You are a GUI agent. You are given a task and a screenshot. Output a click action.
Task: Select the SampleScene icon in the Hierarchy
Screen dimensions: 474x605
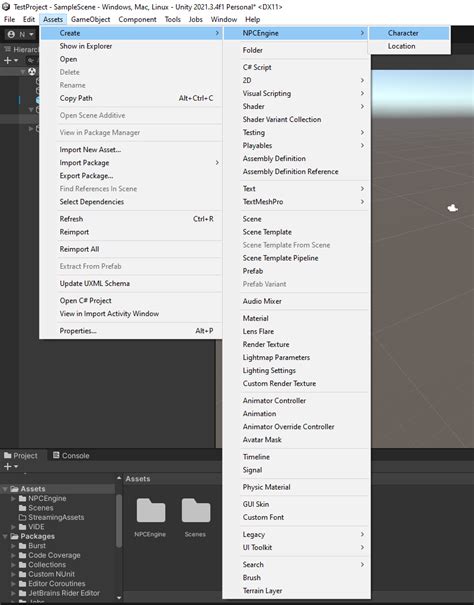32,71
